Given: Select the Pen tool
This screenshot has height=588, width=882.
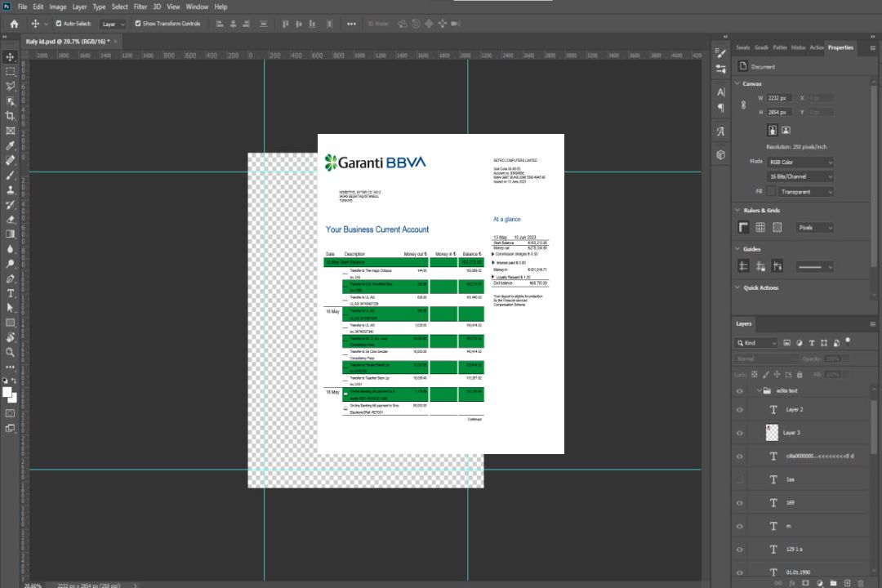Looking at the screenshot, I should click(x=10, y=278).
